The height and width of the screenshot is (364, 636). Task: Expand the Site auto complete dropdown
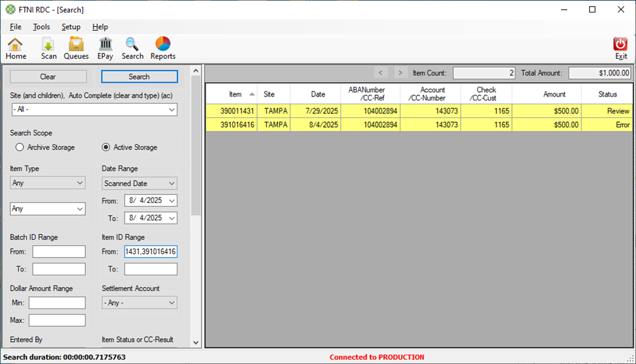172,110
